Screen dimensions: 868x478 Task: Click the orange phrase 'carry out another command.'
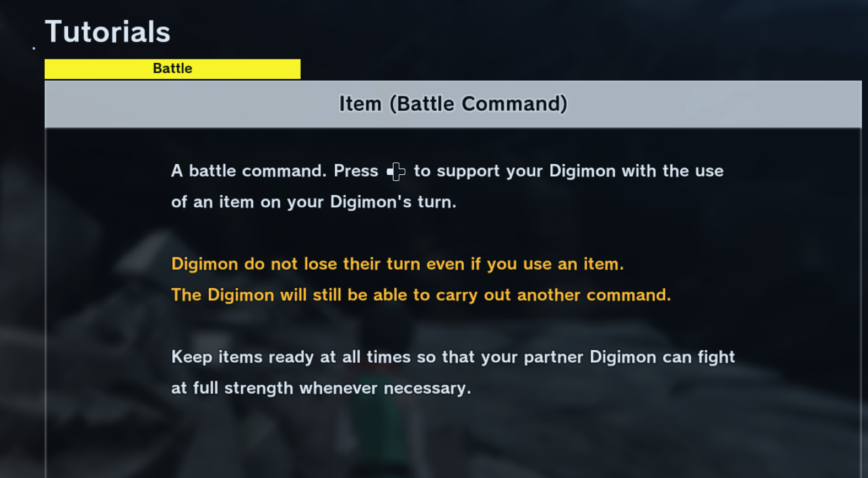click(554, 296)
